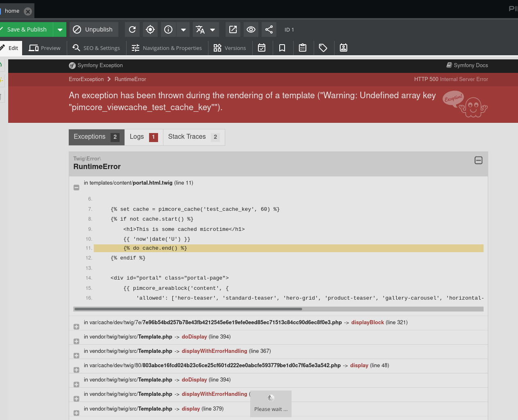Select the reload icon in the toolbar

tap(132, 29)
